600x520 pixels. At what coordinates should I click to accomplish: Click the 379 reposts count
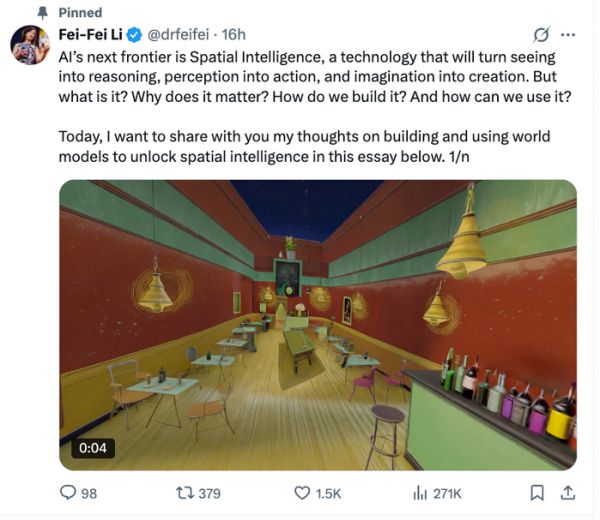(210, 492)
